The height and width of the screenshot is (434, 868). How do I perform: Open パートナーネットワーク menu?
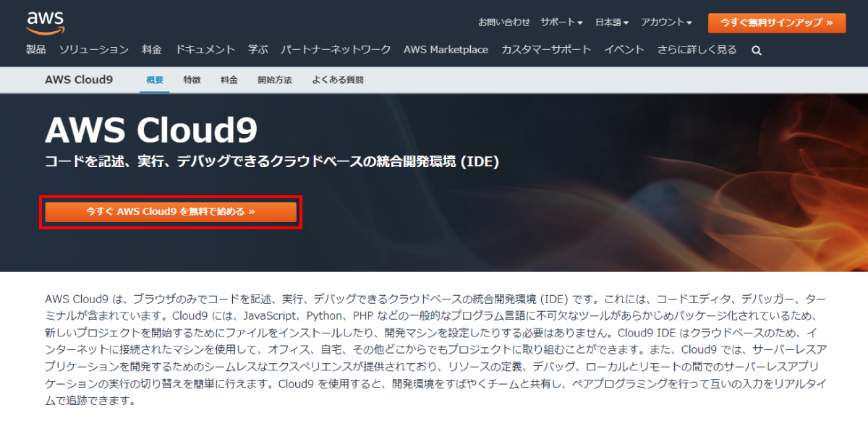click(336, 49)
